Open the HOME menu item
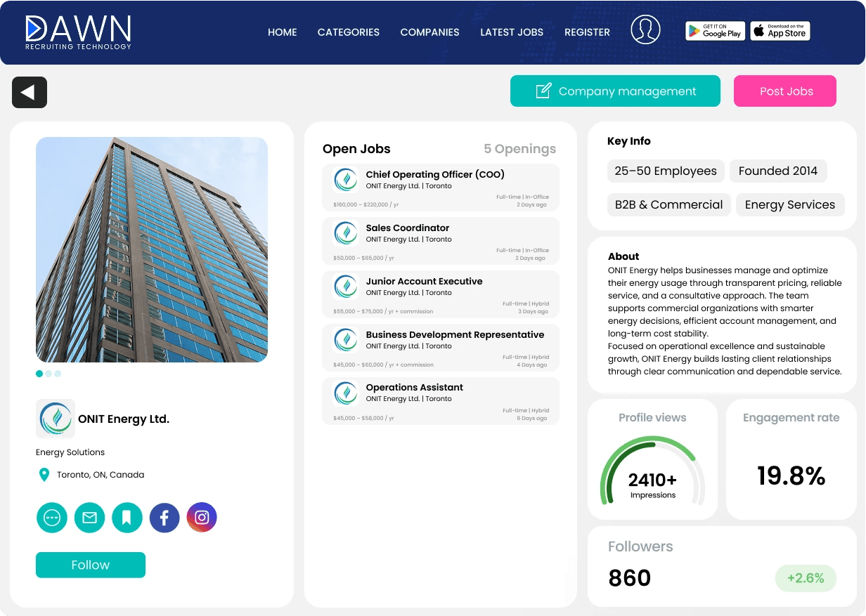Viewport: 866px width, 616px height. point(283,32)
